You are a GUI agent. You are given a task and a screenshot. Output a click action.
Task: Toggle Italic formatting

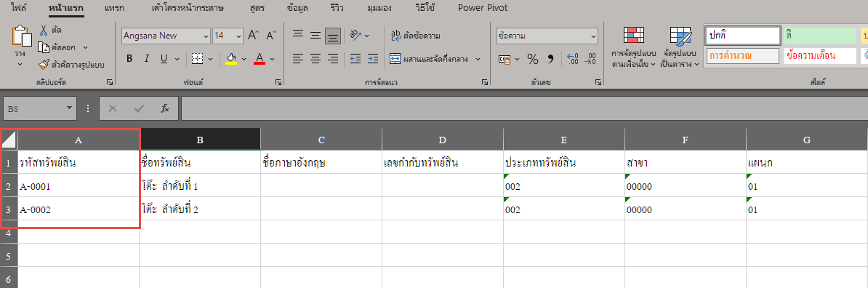147,59
